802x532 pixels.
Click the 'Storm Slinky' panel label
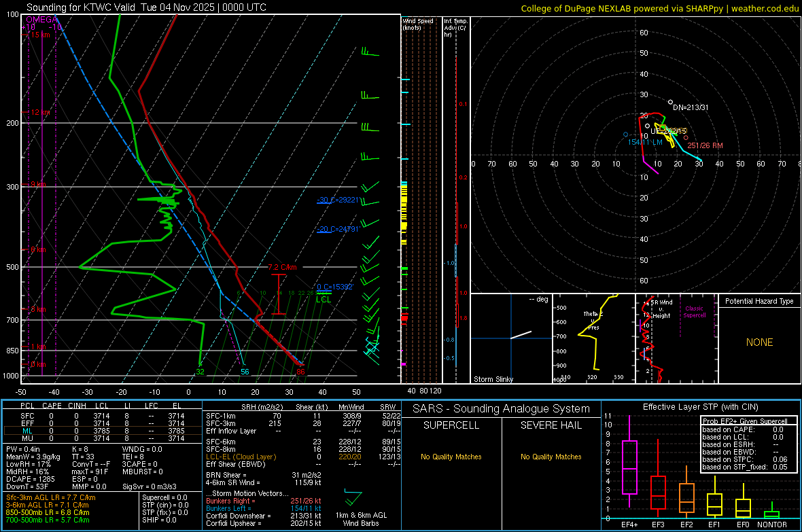(493, 379)
